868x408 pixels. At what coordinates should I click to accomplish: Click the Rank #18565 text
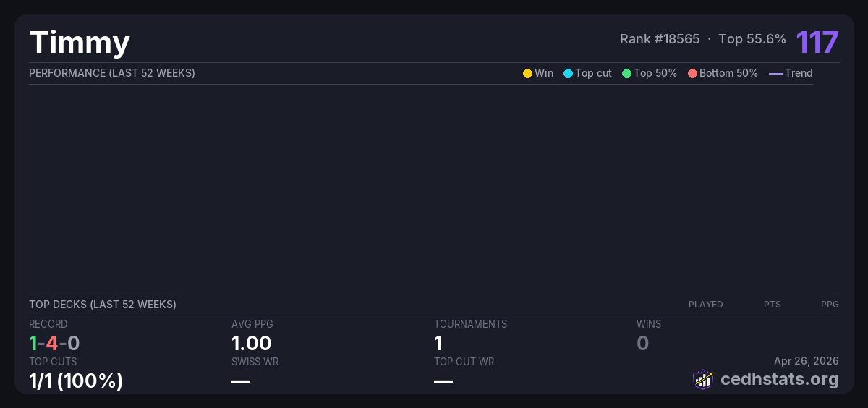pos(660,39)
